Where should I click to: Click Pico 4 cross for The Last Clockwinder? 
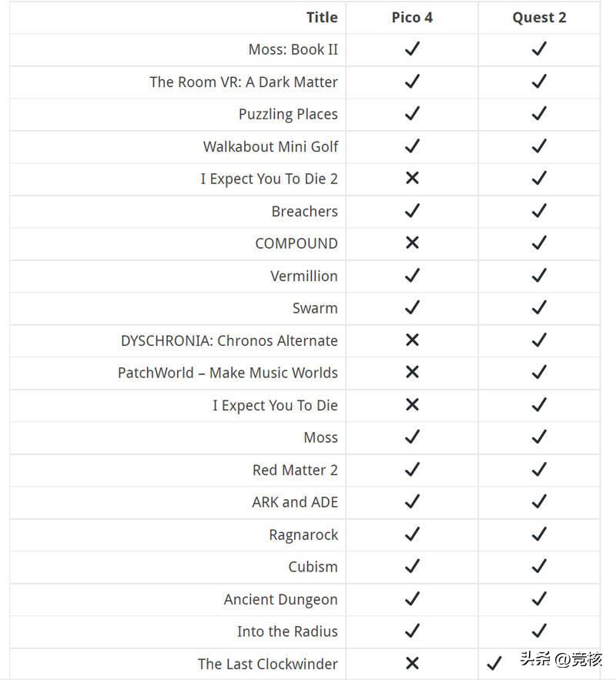click(x=412, y=664)
